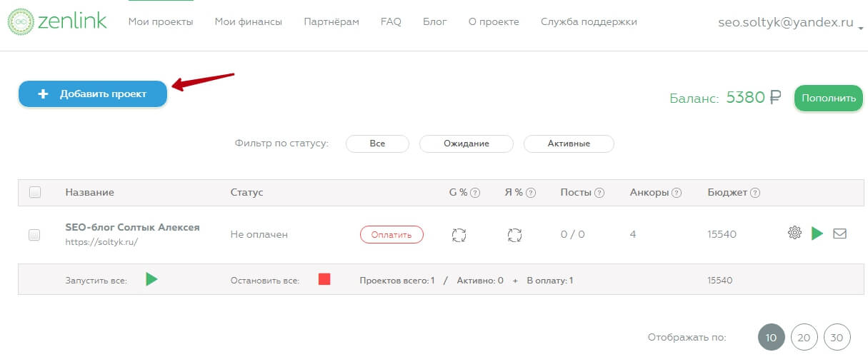Open project settings gear for SEO-блог
This screenshot has height=362, width=868.
[x=794, y=233]
